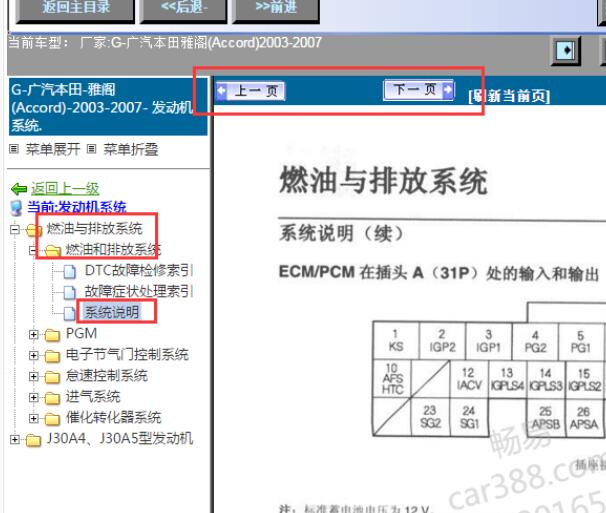Expand 怠速控制系统 node
The height and width of the screenshot is (513, 606).
[34, 376]
